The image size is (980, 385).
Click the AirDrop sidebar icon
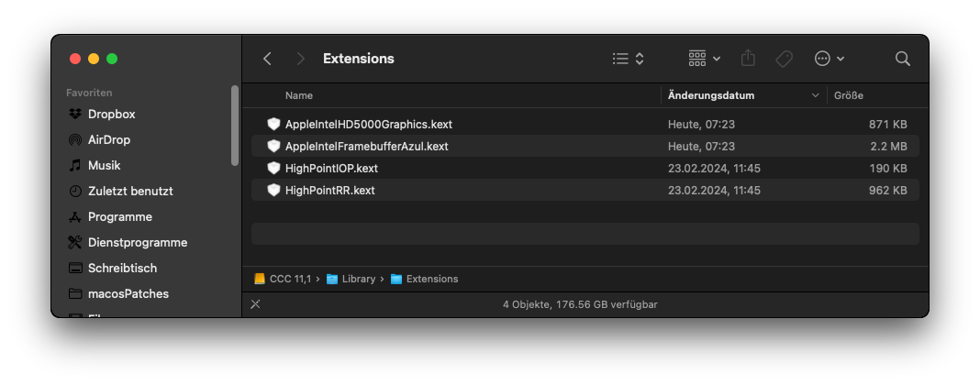(x=75, y=139)
